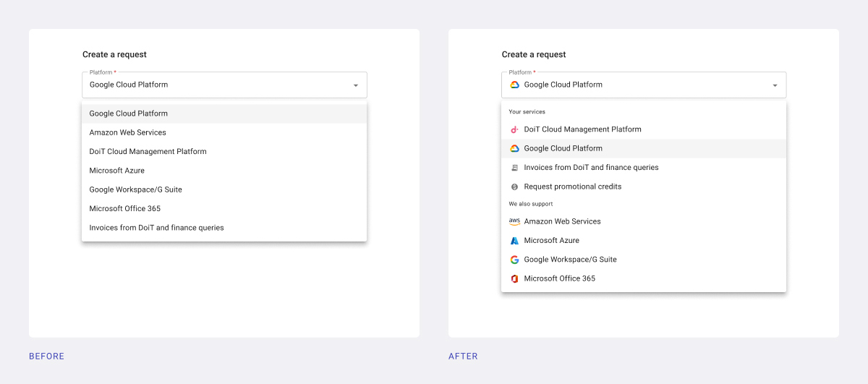868x384 pixels.
Task: Click 'Create a request' heading in Before panel
Action: [x=114, y=55]
